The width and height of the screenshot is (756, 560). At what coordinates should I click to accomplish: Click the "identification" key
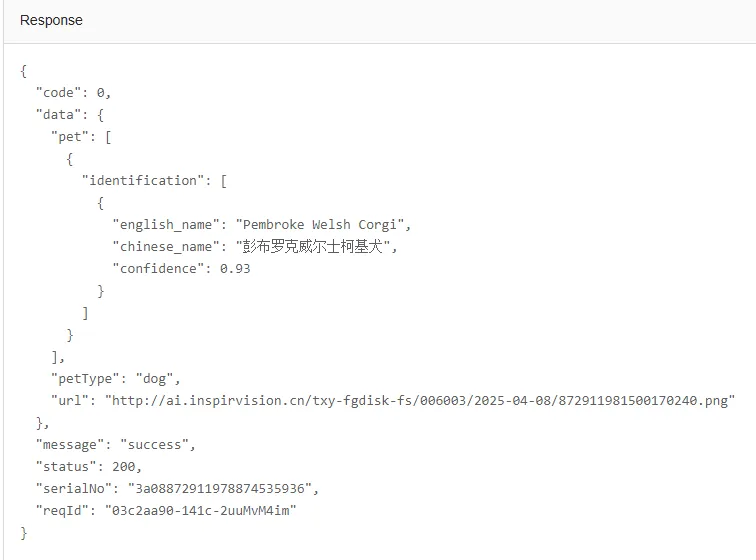(x=143, y=180)
